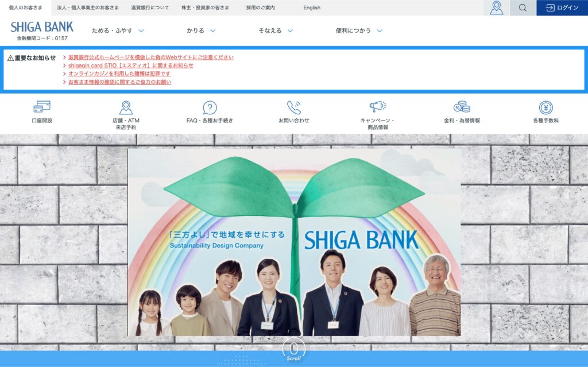Open the branch and ATM locator icon
Viewport: 588px width, 367px height.
point(126,107)
